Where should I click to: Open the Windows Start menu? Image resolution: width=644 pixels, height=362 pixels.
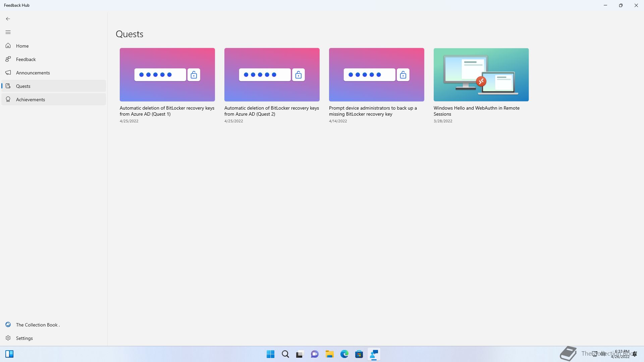pos(270,354)
